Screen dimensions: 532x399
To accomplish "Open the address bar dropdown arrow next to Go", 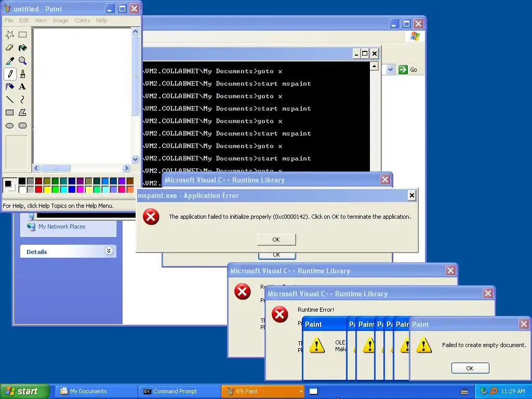I will (x=390, y=70).
